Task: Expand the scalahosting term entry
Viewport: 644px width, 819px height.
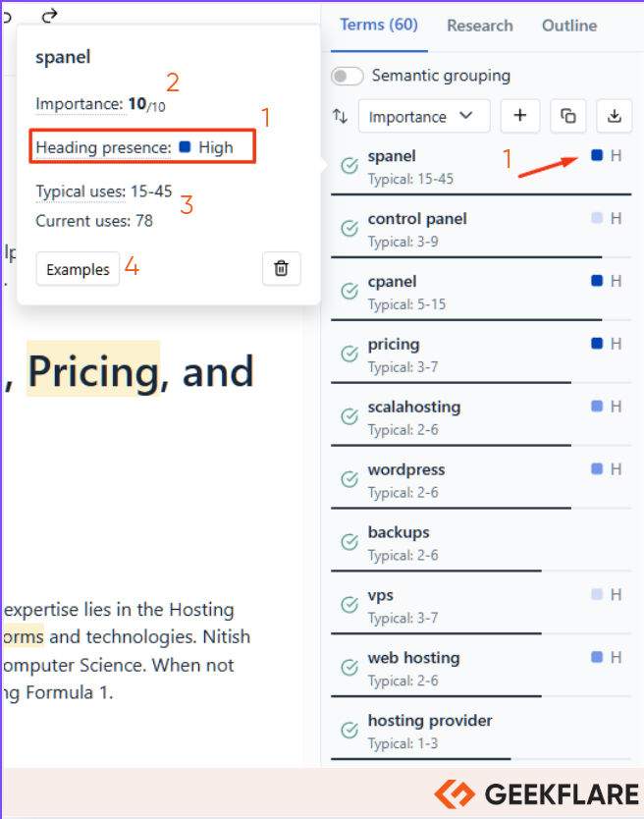Action: coord(480,416)
